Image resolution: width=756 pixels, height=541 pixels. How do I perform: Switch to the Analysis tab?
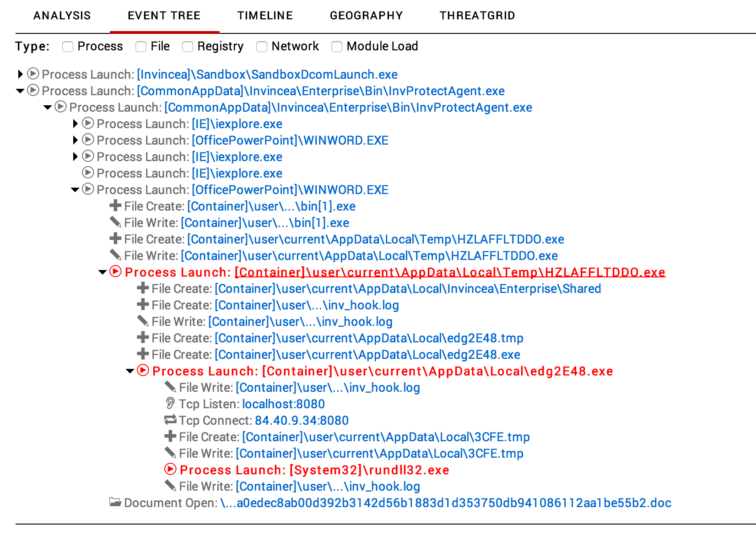pyautogui.click(x=62, y=16)
